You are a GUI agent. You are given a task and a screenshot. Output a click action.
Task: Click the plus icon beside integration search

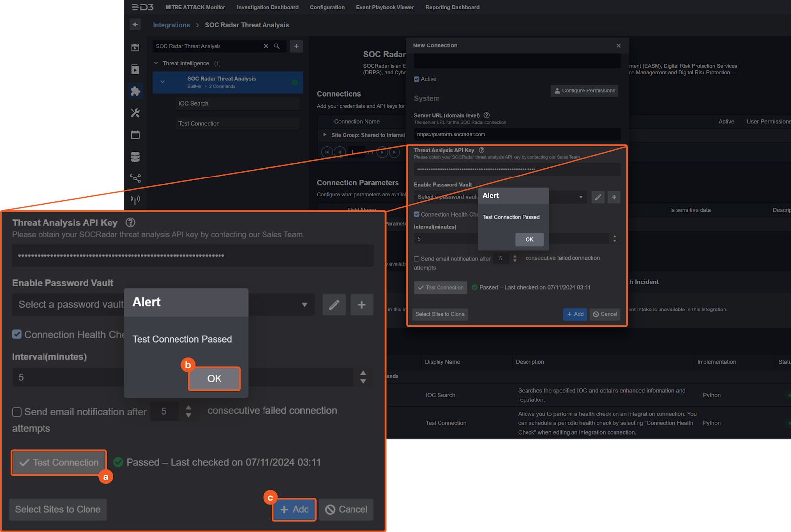coord(296,46)
